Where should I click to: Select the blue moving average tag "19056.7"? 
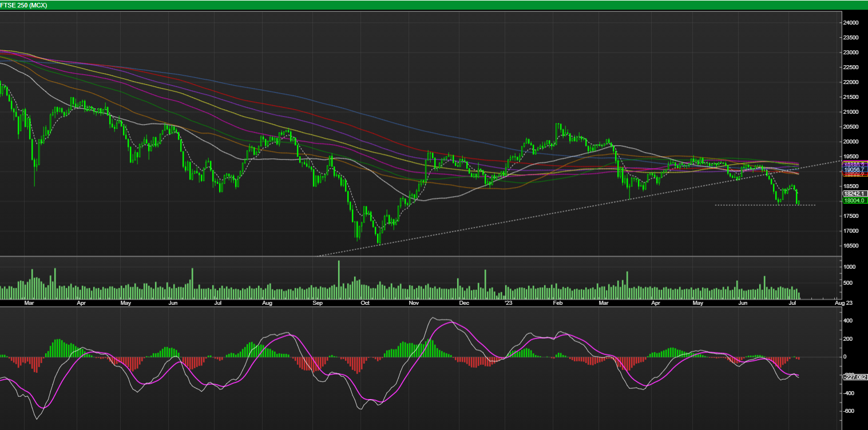pyautogui.click(x=855, y=170)
